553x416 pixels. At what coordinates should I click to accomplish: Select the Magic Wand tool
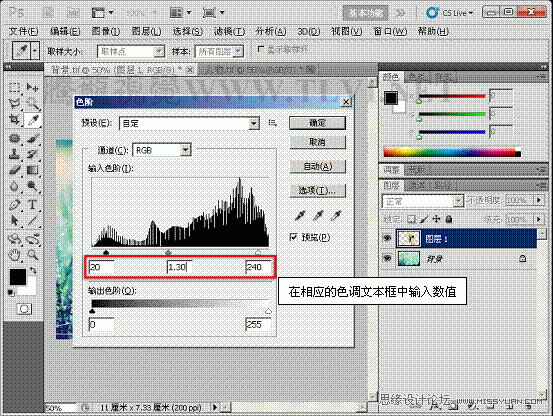click(x=32, y=103)
